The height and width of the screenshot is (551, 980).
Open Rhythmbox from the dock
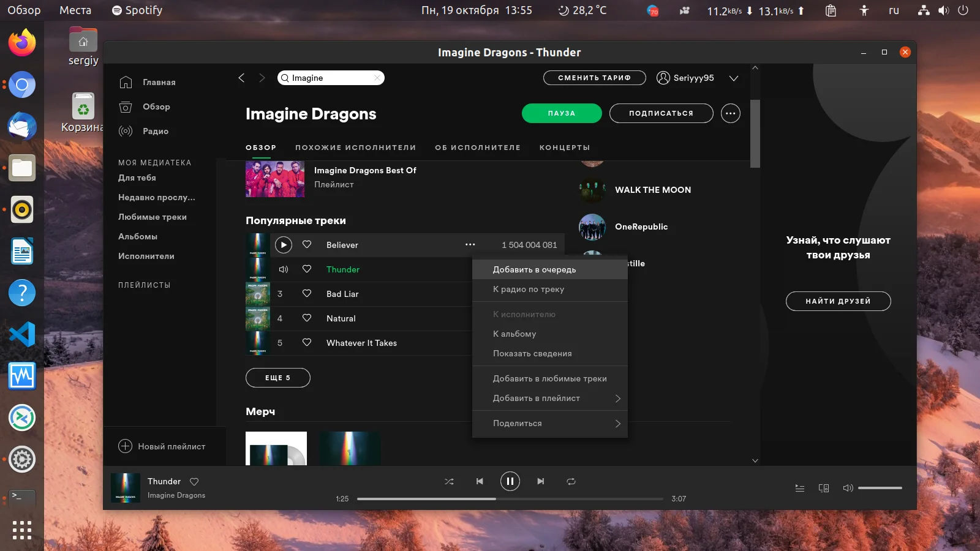coord(22,209)
